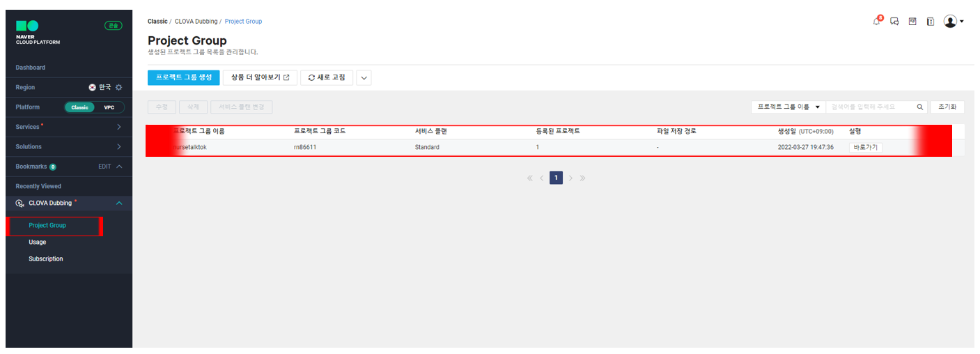Screen dimensions: 980x354
Task: Go to the next page arrow
Action: [570, 178]
